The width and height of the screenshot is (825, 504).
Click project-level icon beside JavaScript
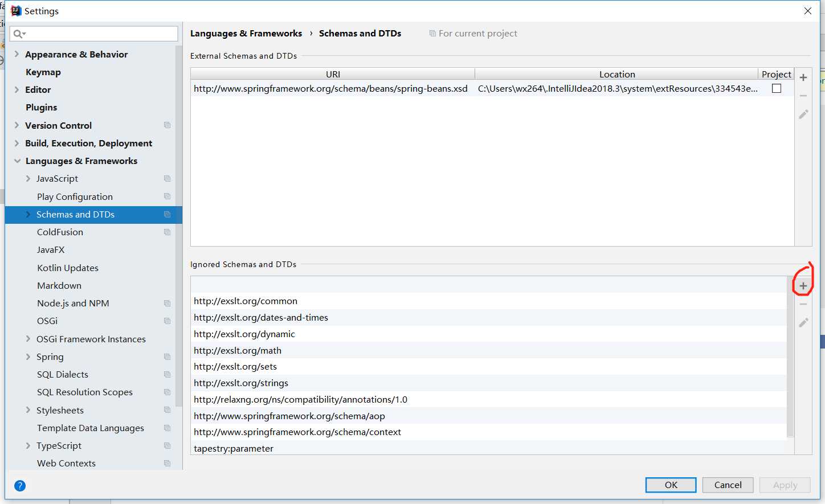[x=167, y=178]
